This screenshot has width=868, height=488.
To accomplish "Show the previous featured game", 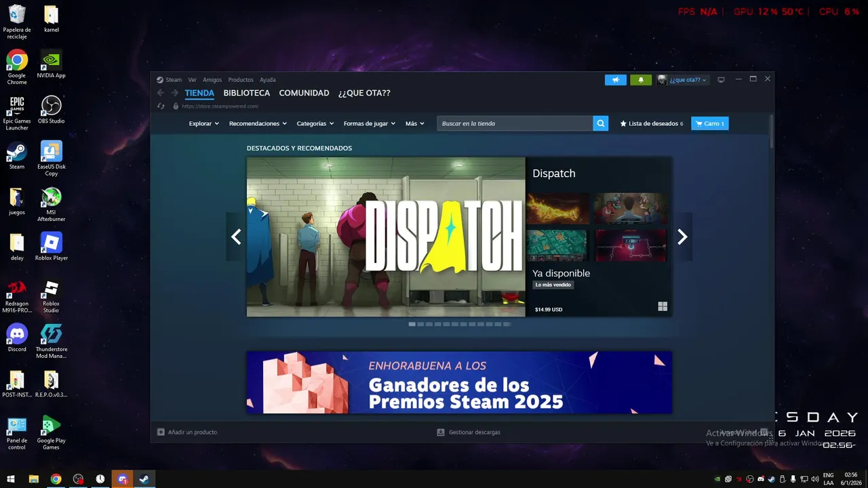I will tap(236, 237).
